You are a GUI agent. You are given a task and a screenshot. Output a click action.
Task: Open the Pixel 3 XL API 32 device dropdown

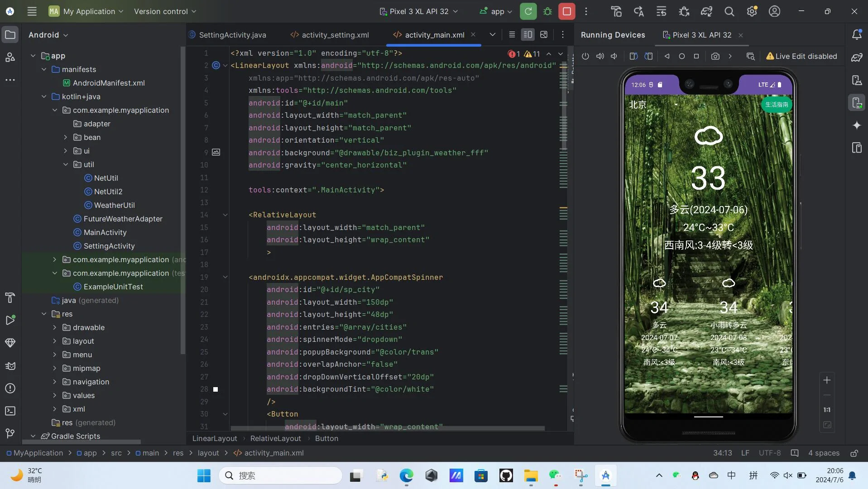[x=419, y=11]
